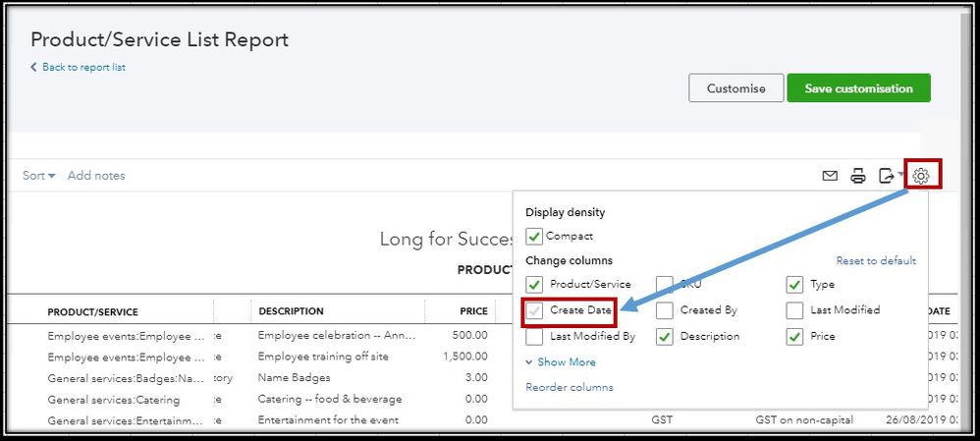Click GST on non-capital cell

[x=804, y=419]
